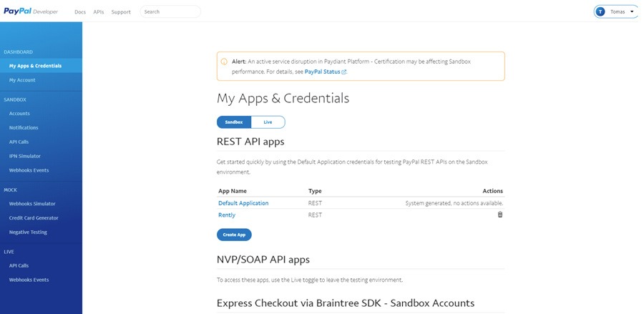
Task: Expand the Tomas account dropdown arrow
Action: 632,11
